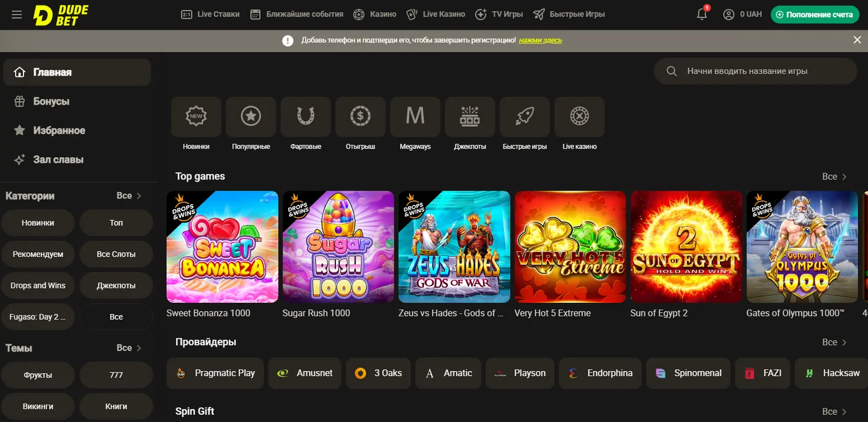Viewport: 868px width, 422px height.
Task: Choose the 777 theme pill
Action: click(117, 375)
